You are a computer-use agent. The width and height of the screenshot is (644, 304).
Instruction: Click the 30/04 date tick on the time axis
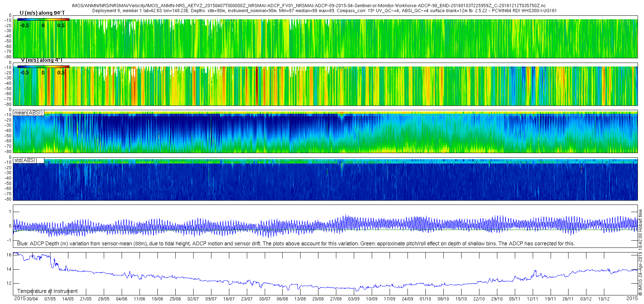(x=32, y=299)
